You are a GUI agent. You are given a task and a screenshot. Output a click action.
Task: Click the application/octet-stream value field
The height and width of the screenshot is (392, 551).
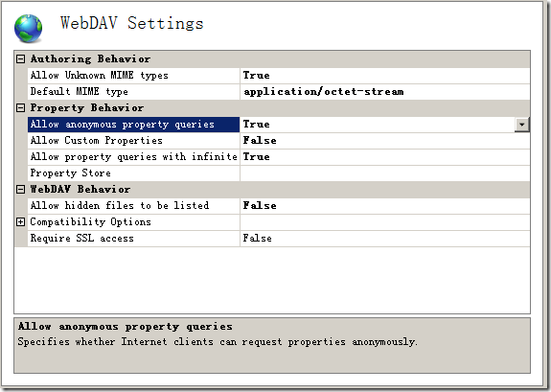(385, 91)
